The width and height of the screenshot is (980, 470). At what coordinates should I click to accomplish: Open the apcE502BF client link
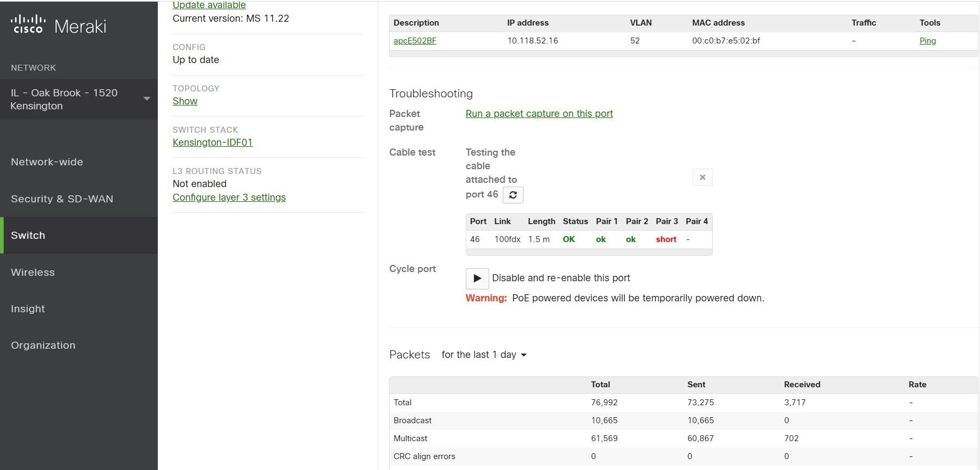tap(415, 41)
